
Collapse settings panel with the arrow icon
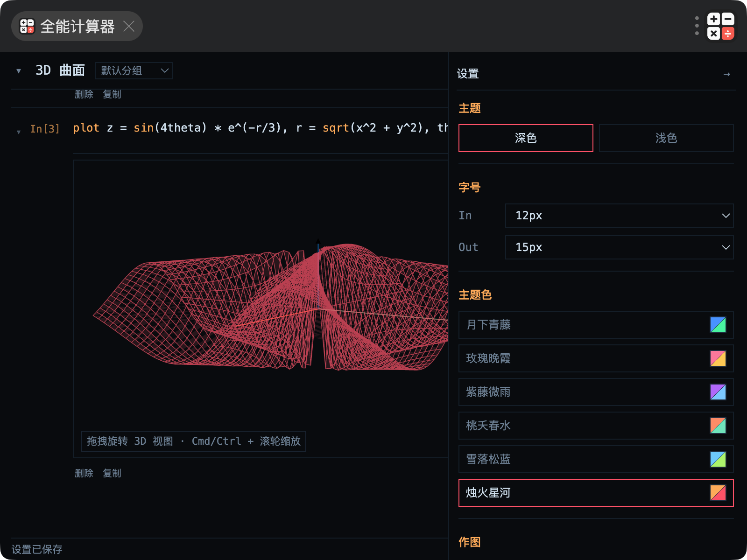[726, 74]
